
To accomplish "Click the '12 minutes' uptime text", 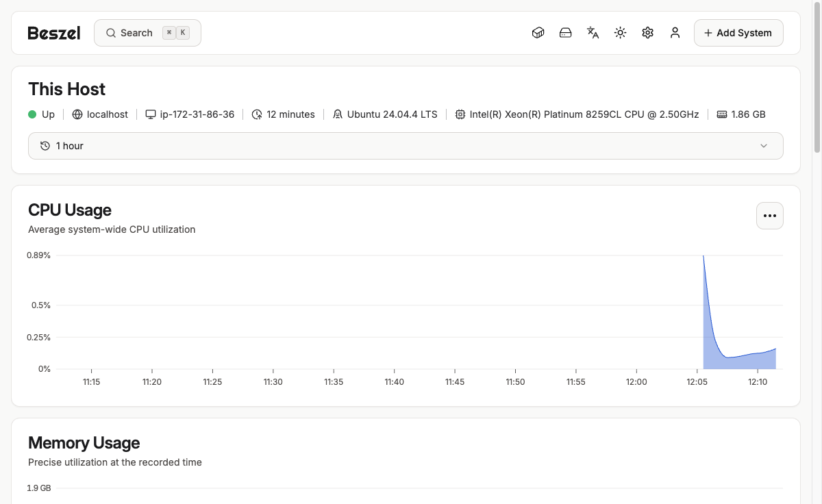I will tap(290, 114).
